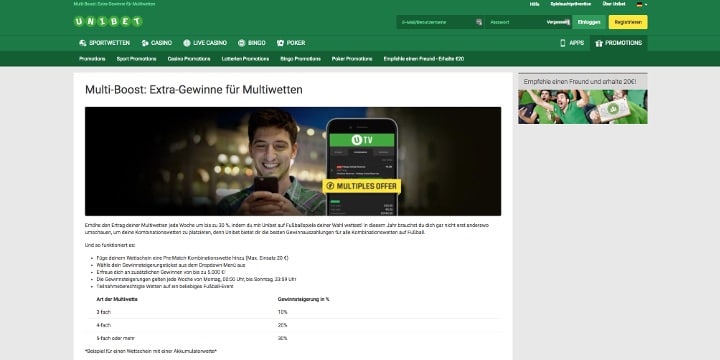720x360 pixels.
Task: Select the Sport Promotions tab
Action: tap(136, 59)
